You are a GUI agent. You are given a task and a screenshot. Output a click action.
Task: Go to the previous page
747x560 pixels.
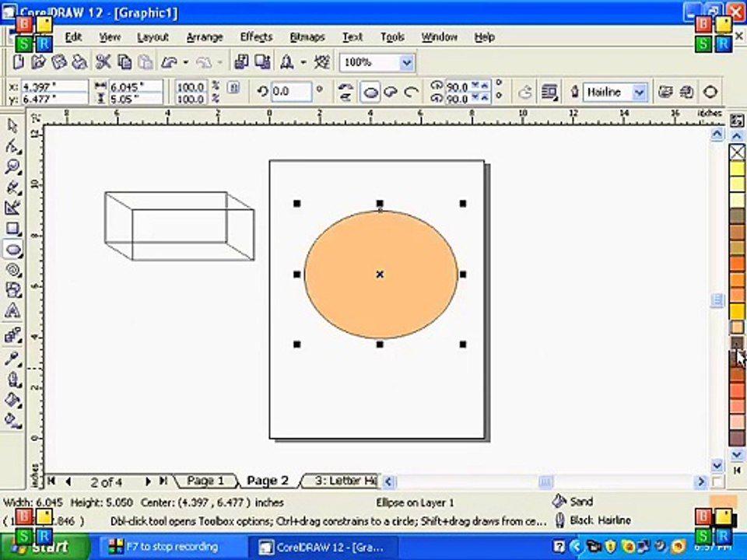68,481
